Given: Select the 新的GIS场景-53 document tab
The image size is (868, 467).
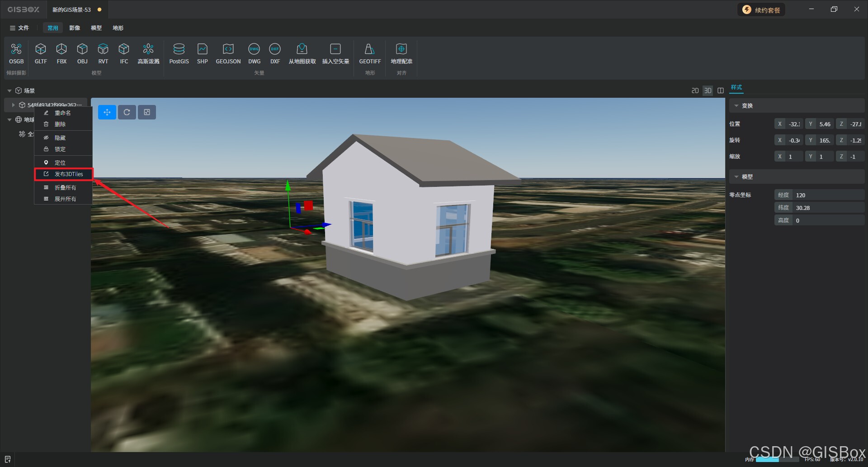Looking at the screenshot, I should pos(77,10).
